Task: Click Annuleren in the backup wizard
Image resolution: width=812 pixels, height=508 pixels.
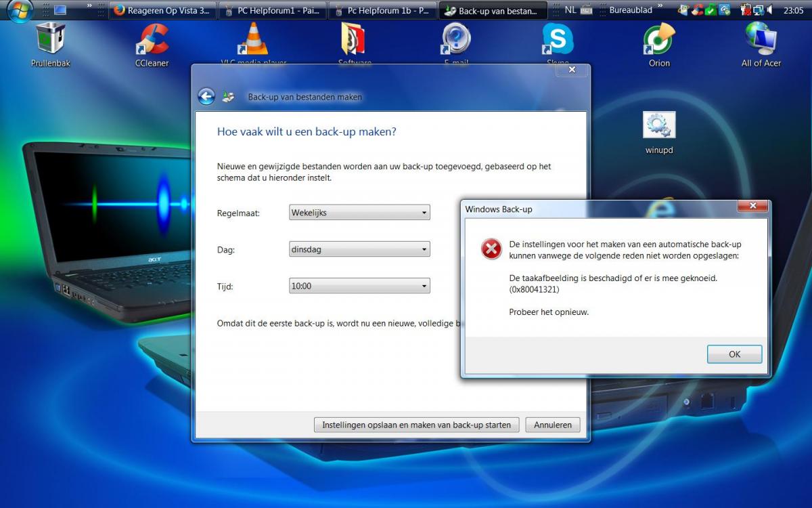Action: coord(553,425)
